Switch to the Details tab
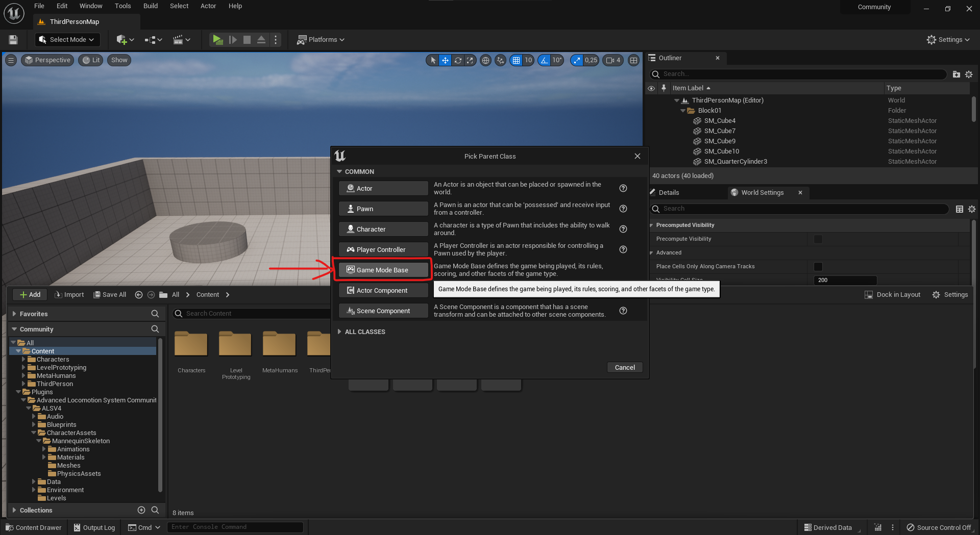This screenshot has height=535, width=980. click(x=669, y=193)
